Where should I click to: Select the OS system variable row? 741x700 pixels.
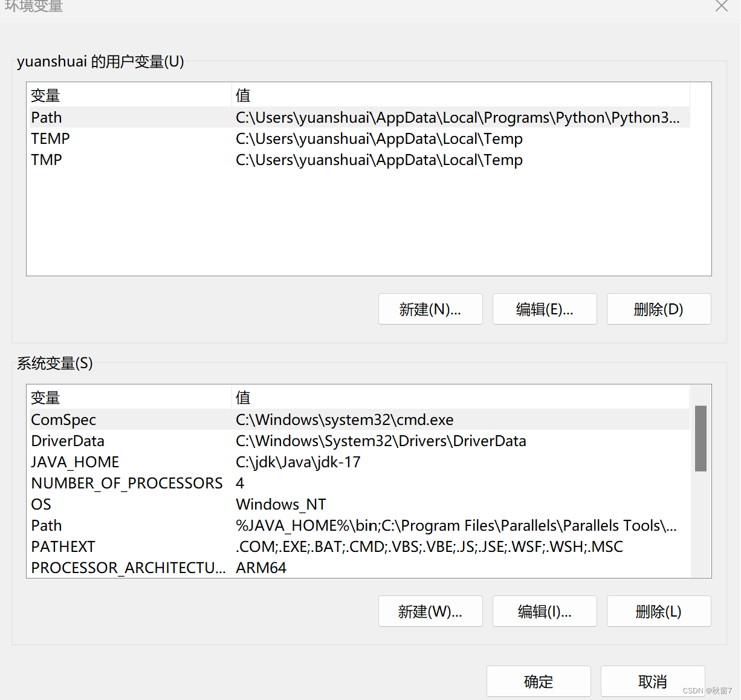click(x=360, y=504)
